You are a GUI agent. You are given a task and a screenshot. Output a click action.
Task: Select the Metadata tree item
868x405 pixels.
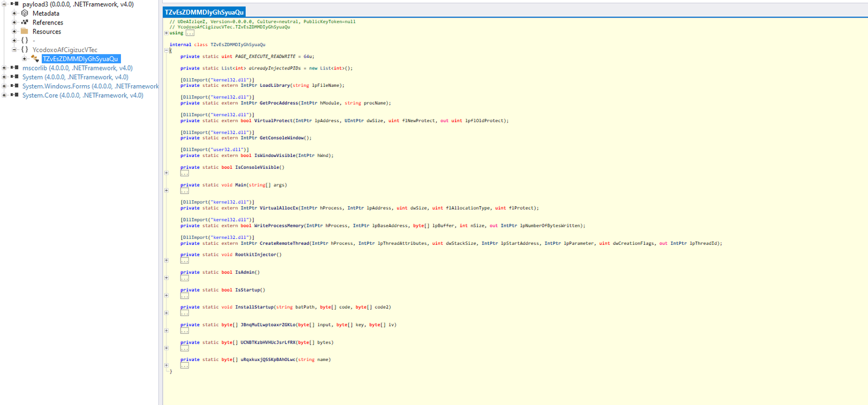point(46,13)
